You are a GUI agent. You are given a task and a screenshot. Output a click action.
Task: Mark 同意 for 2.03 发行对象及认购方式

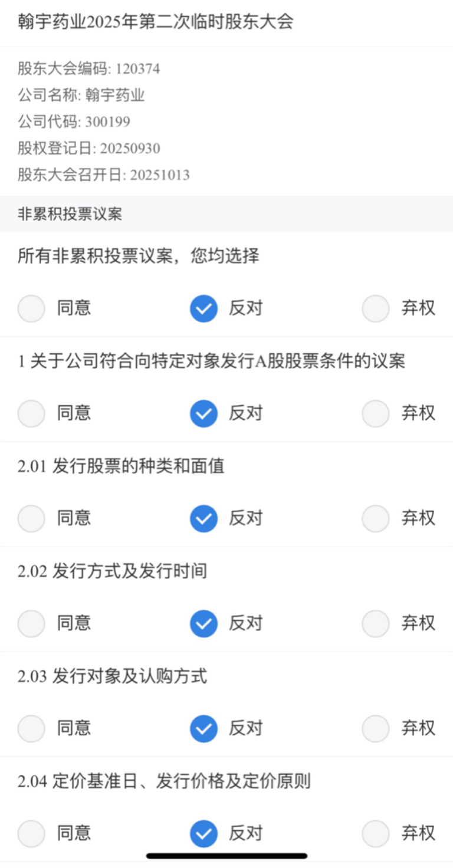pos(31,728)
